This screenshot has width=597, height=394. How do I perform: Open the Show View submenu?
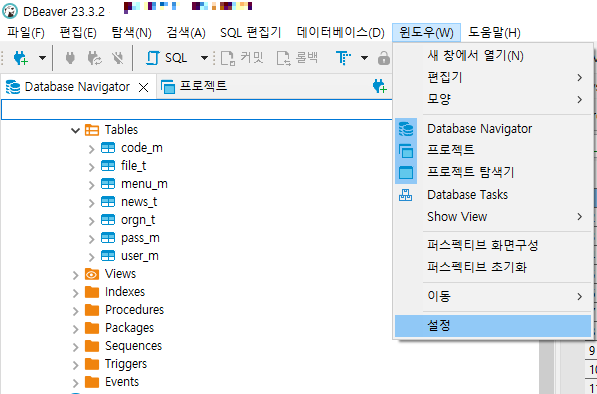493,217
